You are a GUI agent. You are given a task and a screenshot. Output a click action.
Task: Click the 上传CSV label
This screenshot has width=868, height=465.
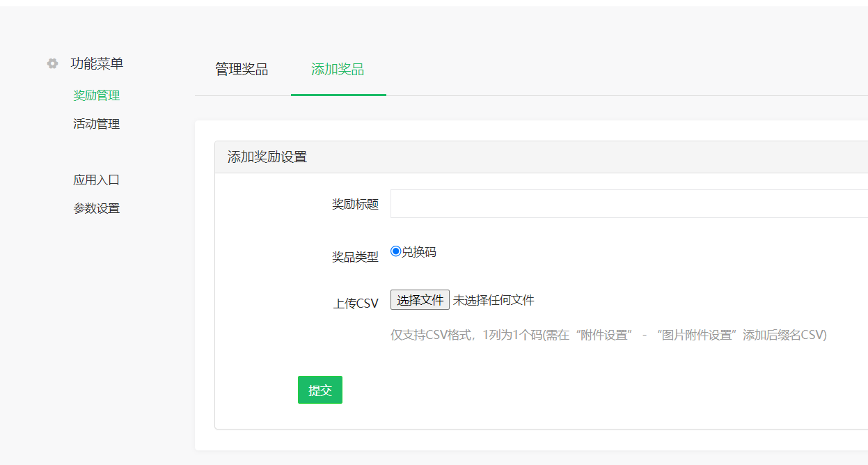(x=356, y=304)
